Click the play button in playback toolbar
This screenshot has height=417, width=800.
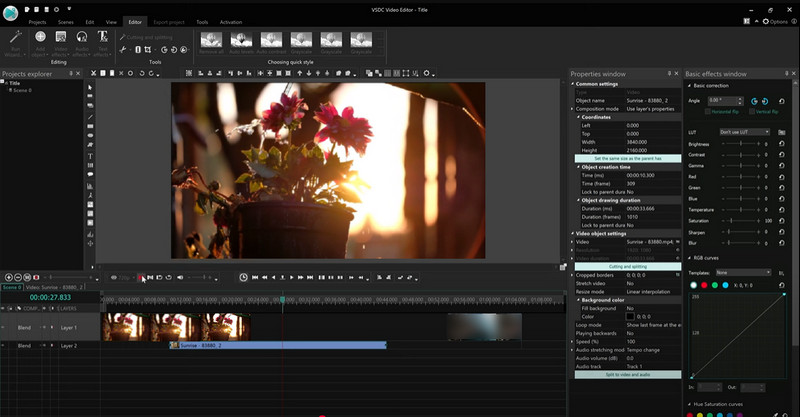(291, 277)
